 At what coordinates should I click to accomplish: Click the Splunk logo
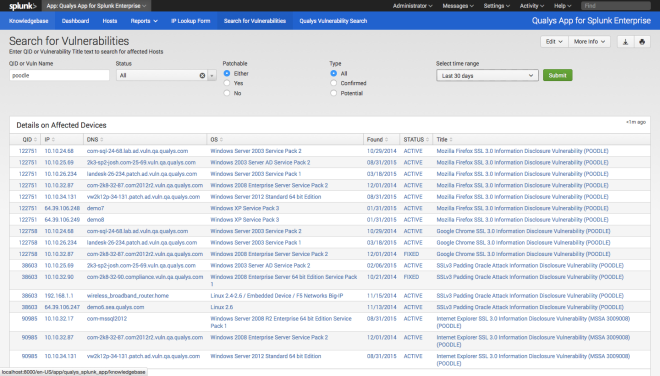click(x=23, y=6)
